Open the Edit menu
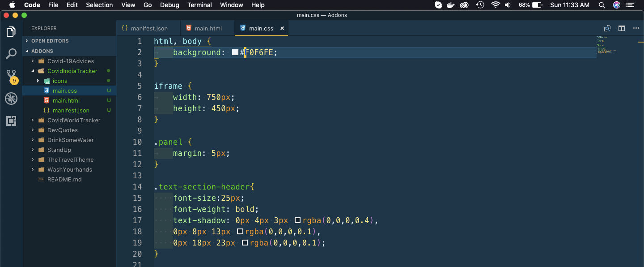Image resolution: width=644 pixels, height=267 pixels. [x=72, y=5]
